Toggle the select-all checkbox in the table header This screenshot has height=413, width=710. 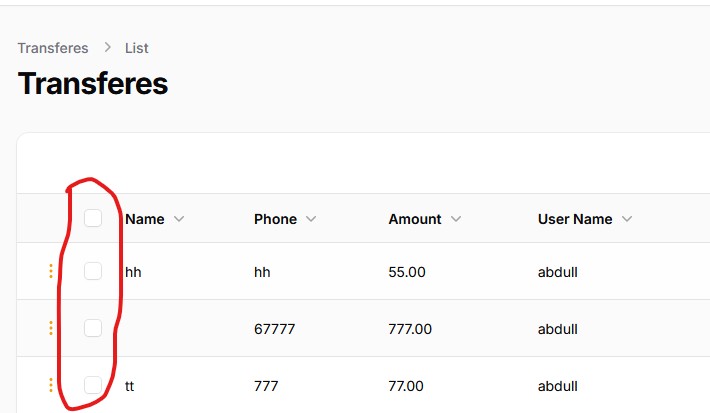click(x=93, y=218)
